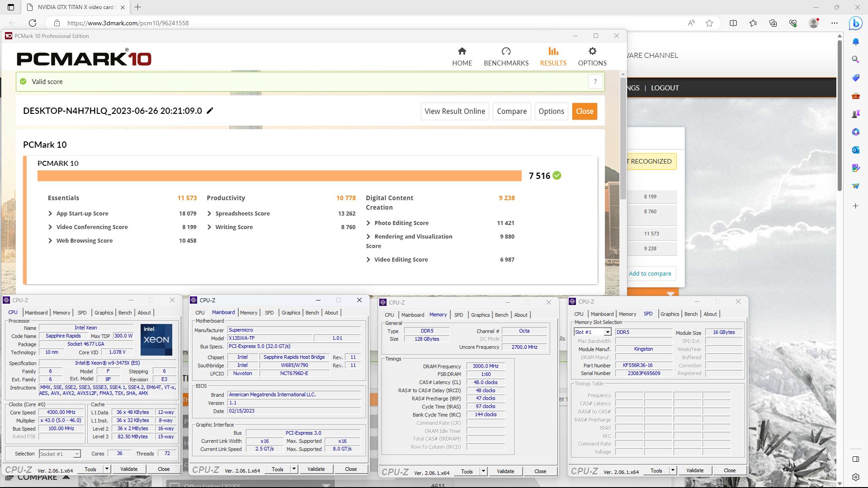
Task: Add page to favorites star icon
Action: pyautogui.click(x=709, y=23)
